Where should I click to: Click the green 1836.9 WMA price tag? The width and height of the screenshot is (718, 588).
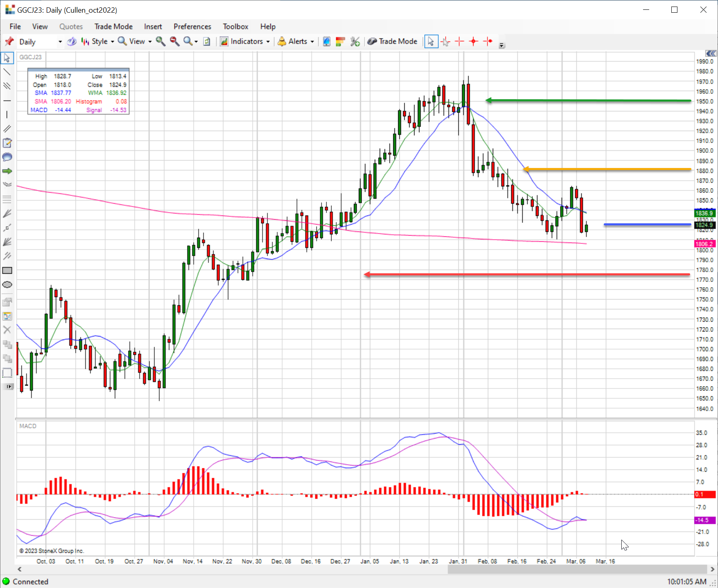click(705, 213)
